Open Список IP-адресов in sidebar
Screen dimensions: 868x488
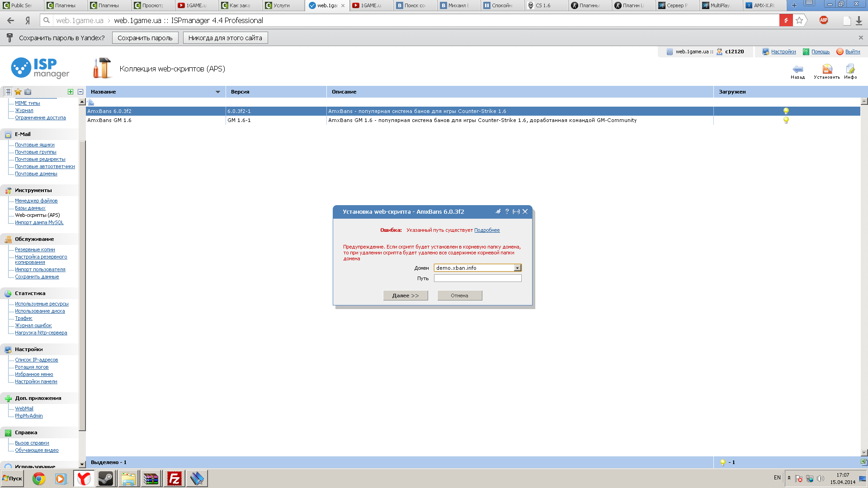tap(36, 360)
